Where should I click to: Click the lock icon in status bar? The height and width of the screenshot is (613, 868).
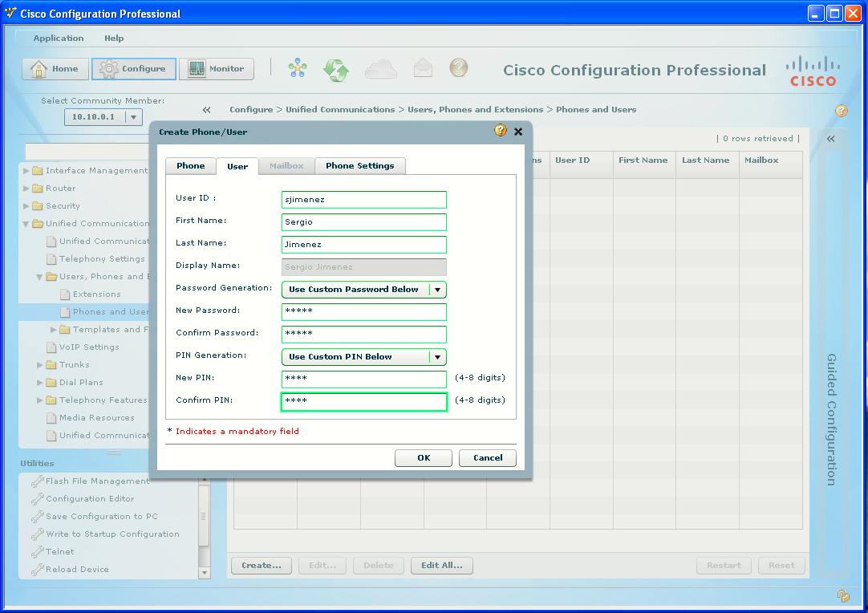843,596
